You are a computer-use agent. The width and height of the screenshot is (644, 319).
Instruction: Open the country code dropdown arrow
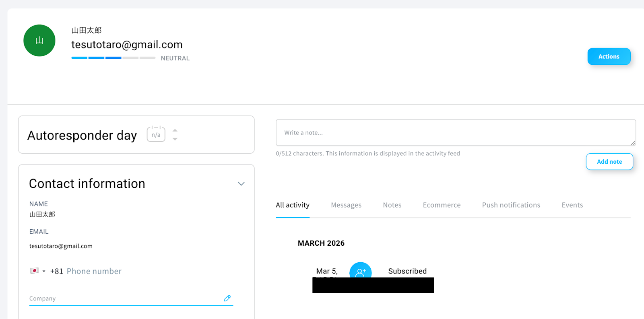tap(44, 271)
